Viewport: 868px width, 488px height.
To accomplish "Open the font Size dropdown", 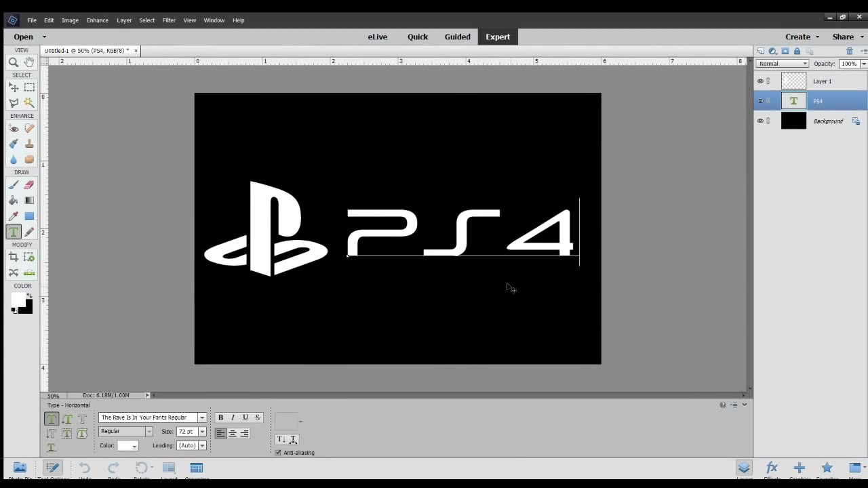I will (202, 432).
